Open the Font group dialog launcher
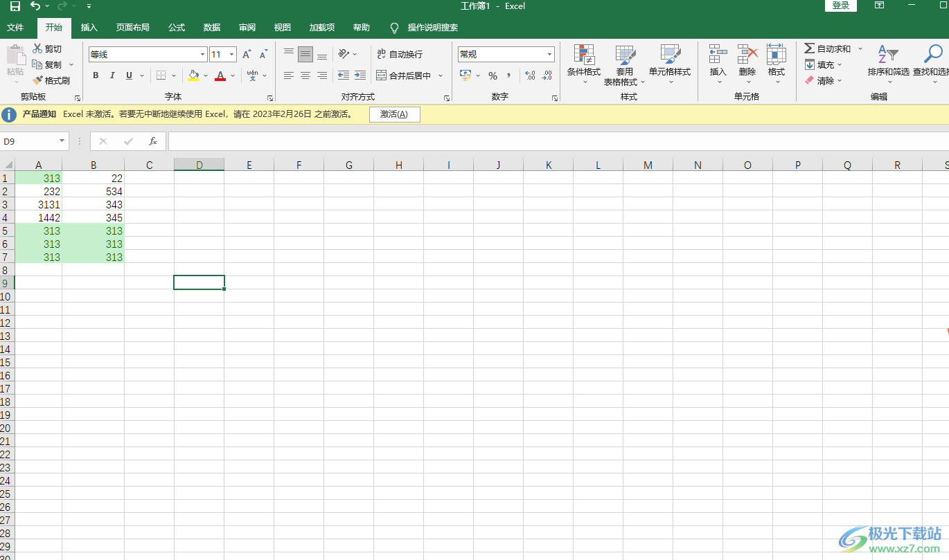The image size is (949, 560). 270,98
